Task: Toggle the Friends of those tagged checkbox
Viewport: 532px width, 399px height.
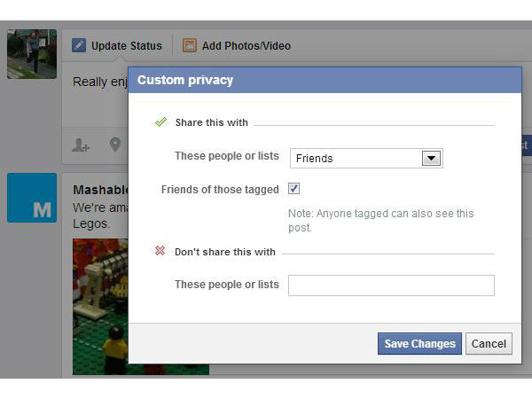Action: [293, 188]
